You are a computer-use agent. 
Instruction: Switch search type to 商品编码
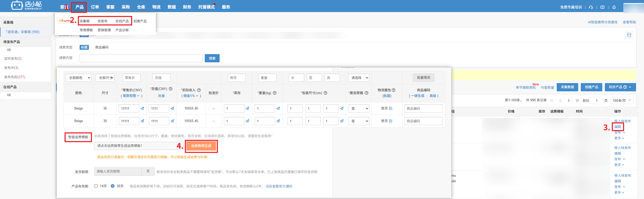click(x=102, y=47)
